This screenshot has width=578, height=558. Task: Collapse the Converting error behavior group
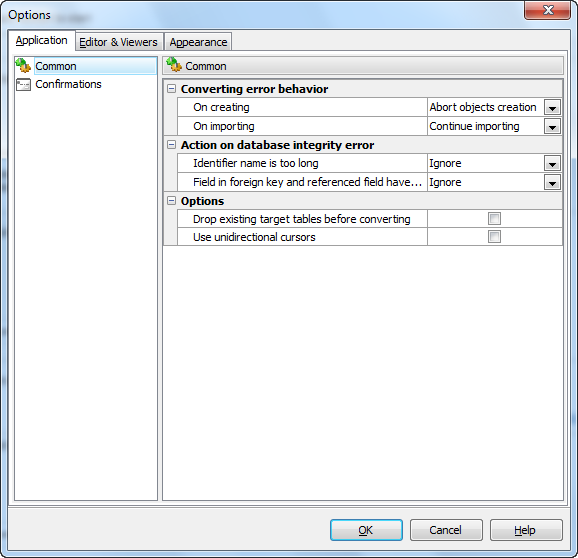171,88
